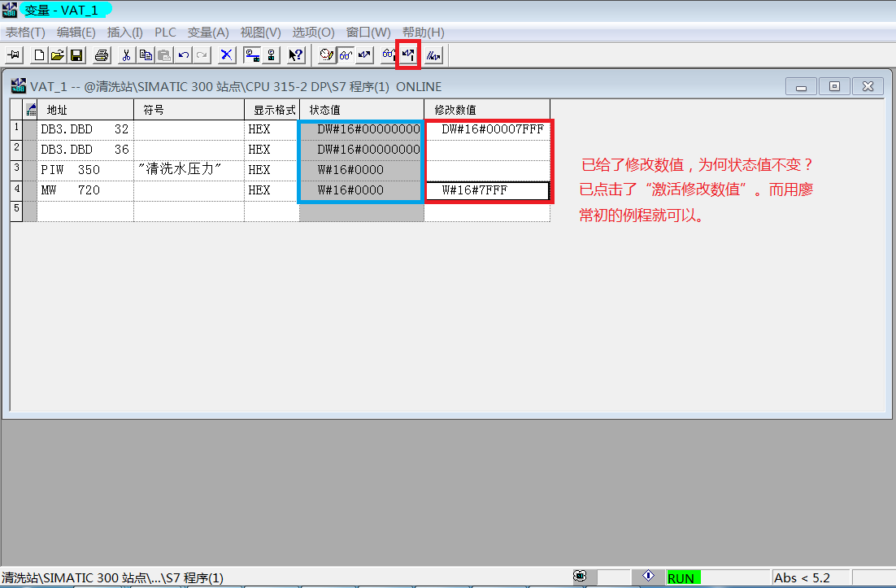The width and height of the screenshot is (896, 588).
Task: Click the Abs < 5.2 status field
Action: pos(811,577)
